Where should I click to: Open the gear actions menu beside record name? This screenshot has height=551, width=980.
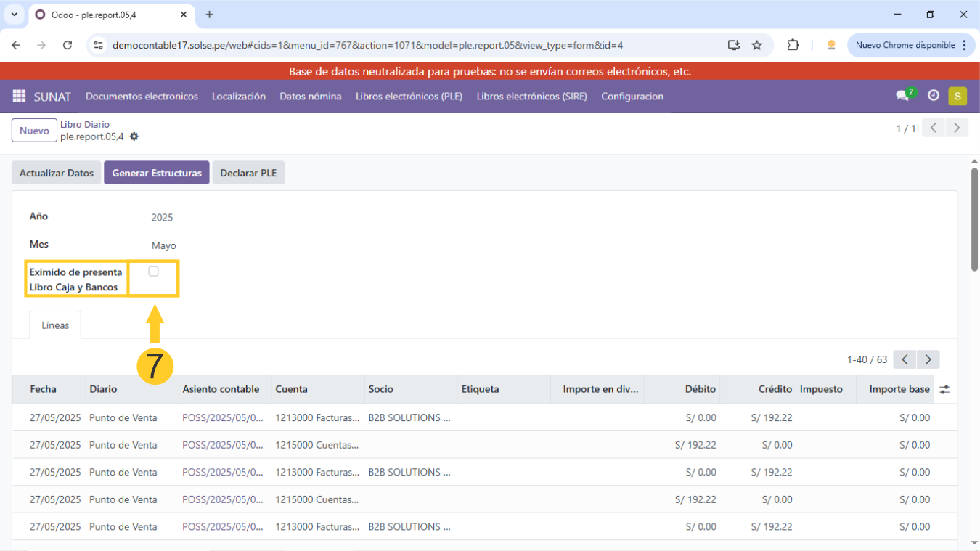[134, 136]
